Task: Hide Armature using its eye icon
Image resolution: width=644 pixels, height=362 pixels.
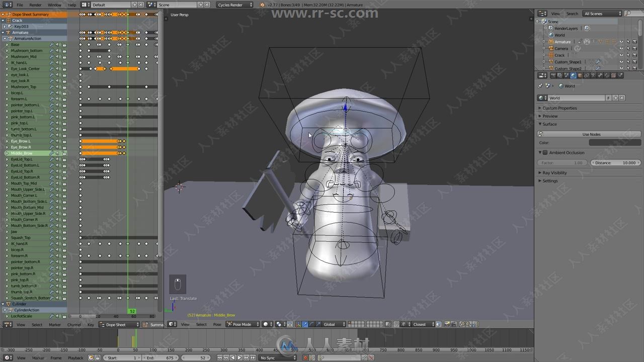Action: click(621, 42)
